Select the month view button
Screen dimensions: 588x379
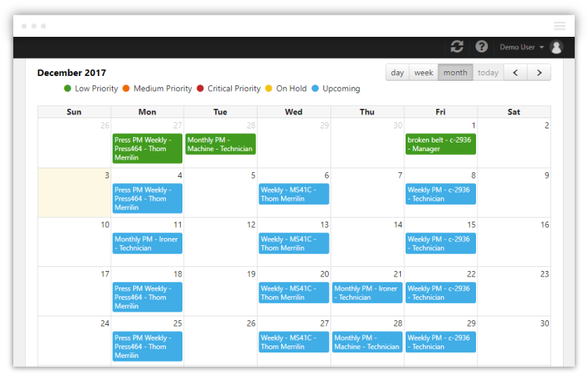pos(455,73)
